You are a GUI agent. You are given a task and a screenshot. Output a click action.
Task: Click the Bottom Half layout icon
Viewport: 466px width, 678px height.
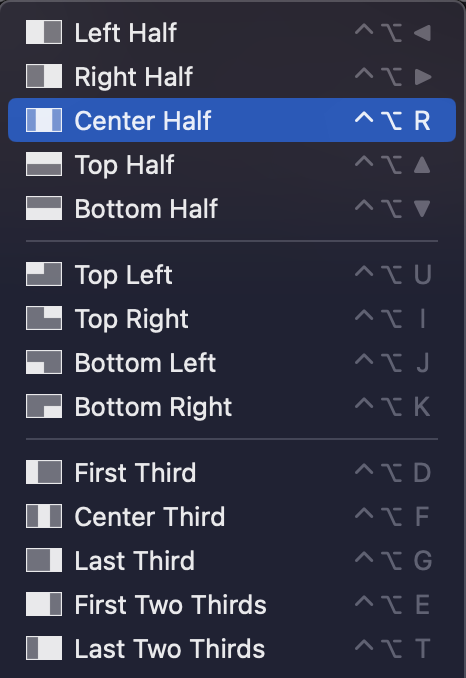click(44, 208)
